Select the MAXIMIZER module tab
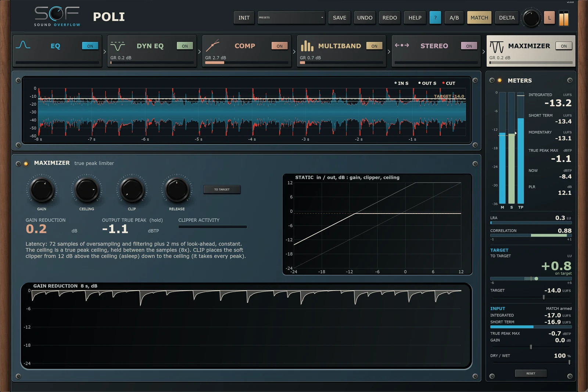 point(531,51)
